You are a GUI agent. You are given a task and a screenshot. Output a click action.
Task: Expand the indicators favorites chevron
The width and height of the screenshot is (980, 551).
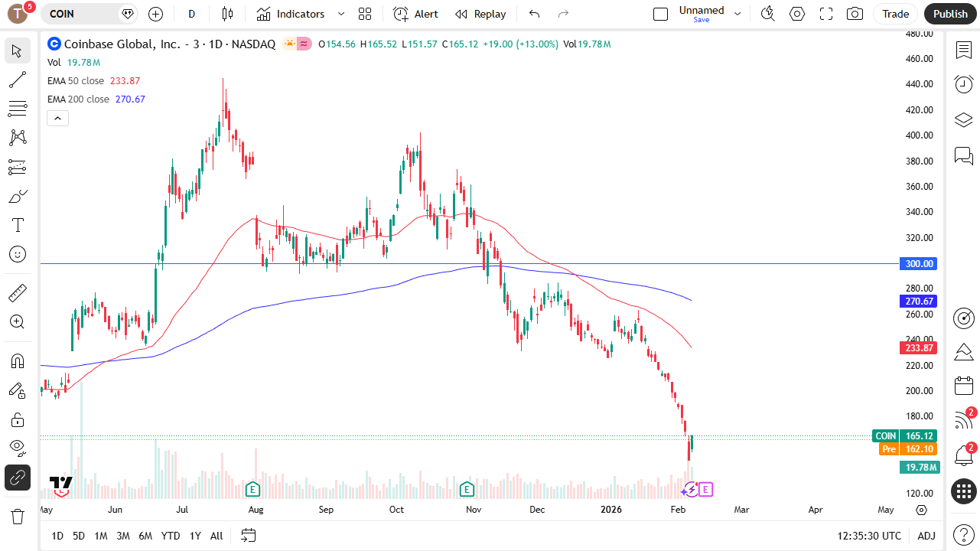[341, 14]
